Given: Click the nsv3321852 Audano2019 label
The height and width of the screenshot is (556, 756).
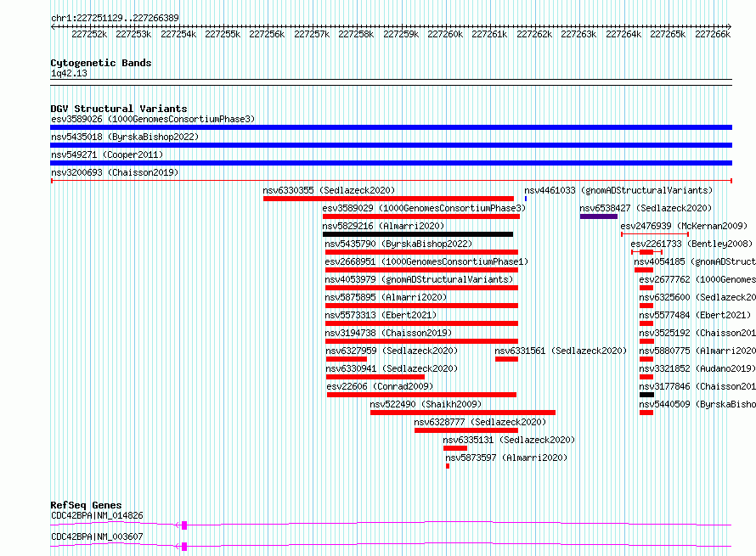Looking at the screenshot, I should 697,368.
